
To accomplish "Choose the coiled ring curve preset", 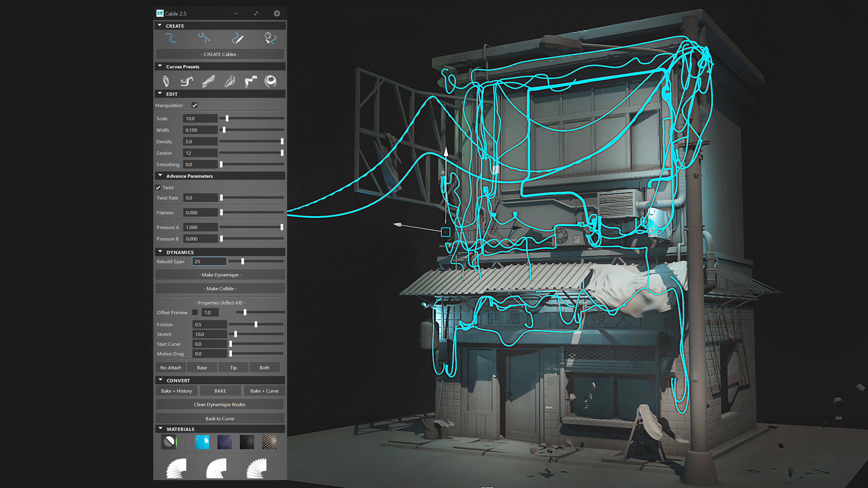I will click(270, 81).
